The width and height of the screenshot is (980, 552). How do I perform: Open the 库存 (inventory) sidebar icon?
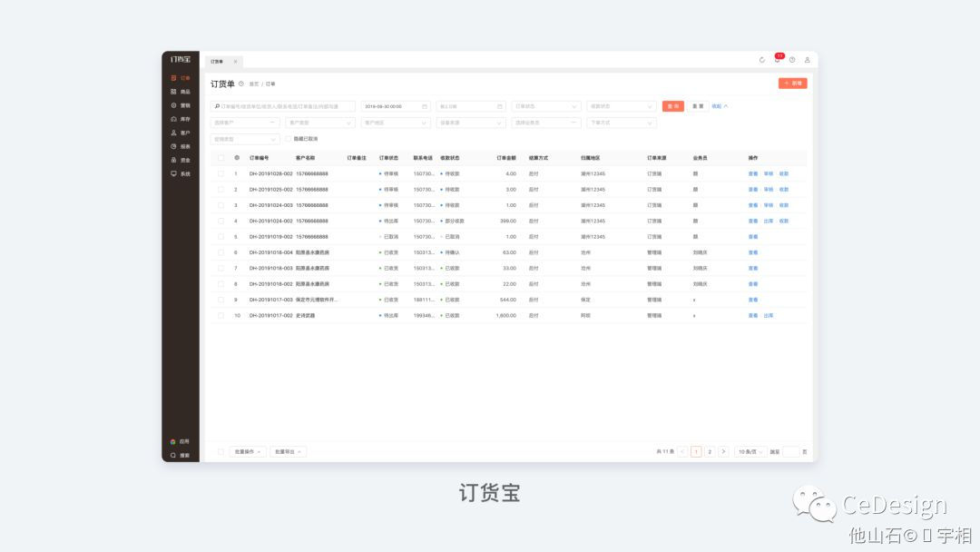(x=180, y=119)
